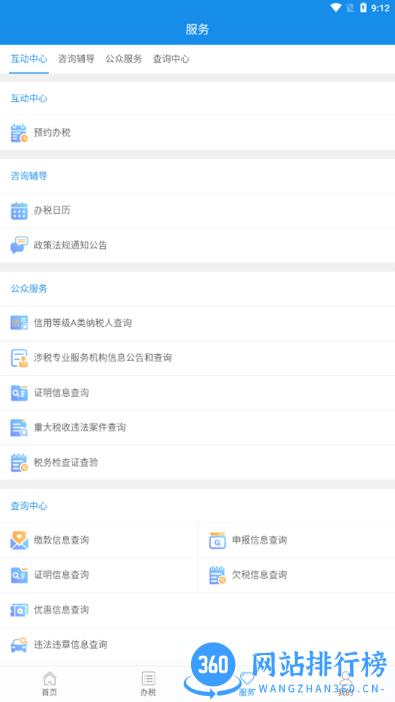Open 优惠信息查询 entry text

tap(61, 610)
